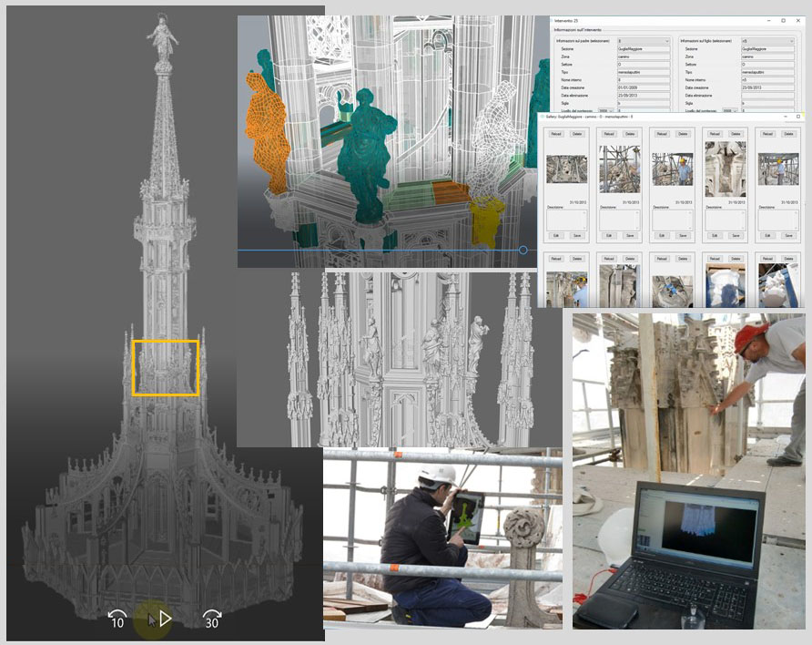Click the padre Tipo field
The image size is (812, 645).
tap(644, 72)
